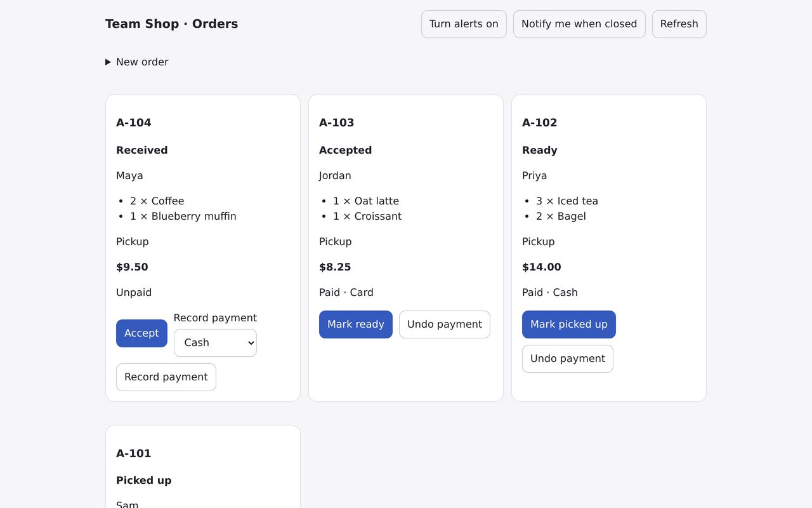Click the "2 × Bagel" item

561,217
